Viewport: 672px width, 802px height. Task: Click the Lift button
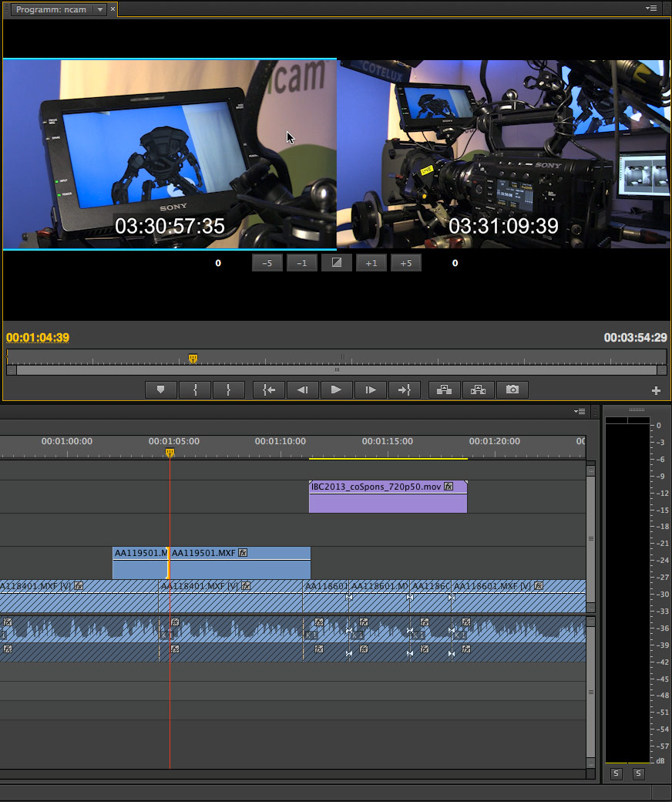(x=445, y=390)
